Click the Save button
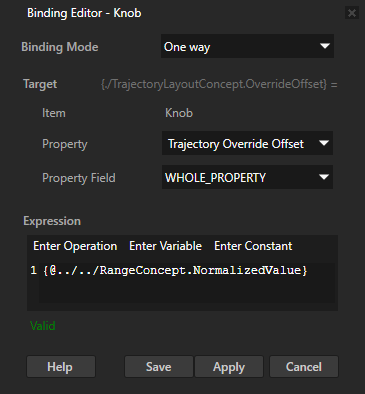The image size is (365, 394). 159,367
